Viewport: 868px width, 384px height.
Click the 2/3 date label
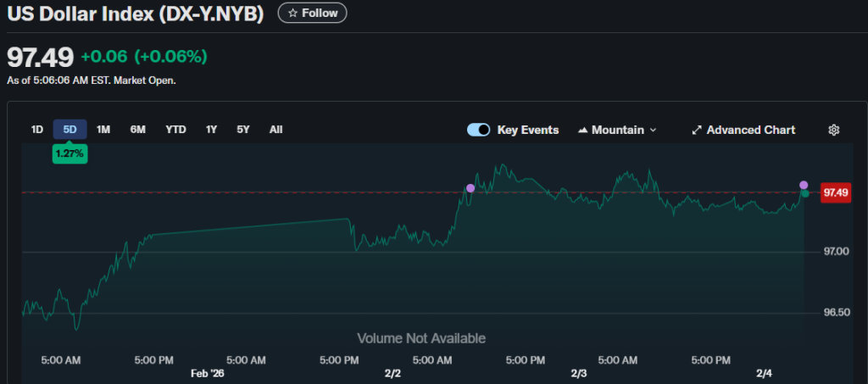[578, 374]
